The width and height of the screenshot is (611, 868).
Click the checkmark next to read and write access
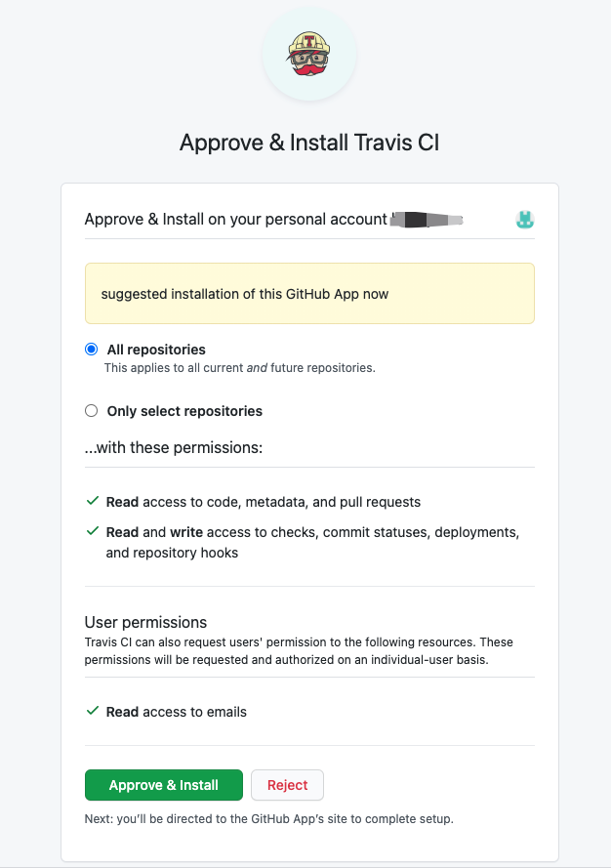pyautogui.click(x=93, y=531)
